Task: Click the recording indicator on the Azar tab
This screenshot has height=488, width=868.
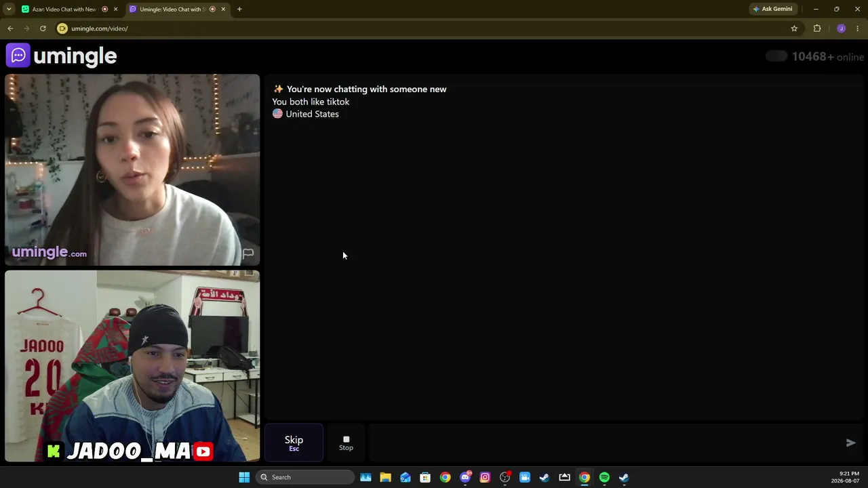Action: click(x=104, y=9)
